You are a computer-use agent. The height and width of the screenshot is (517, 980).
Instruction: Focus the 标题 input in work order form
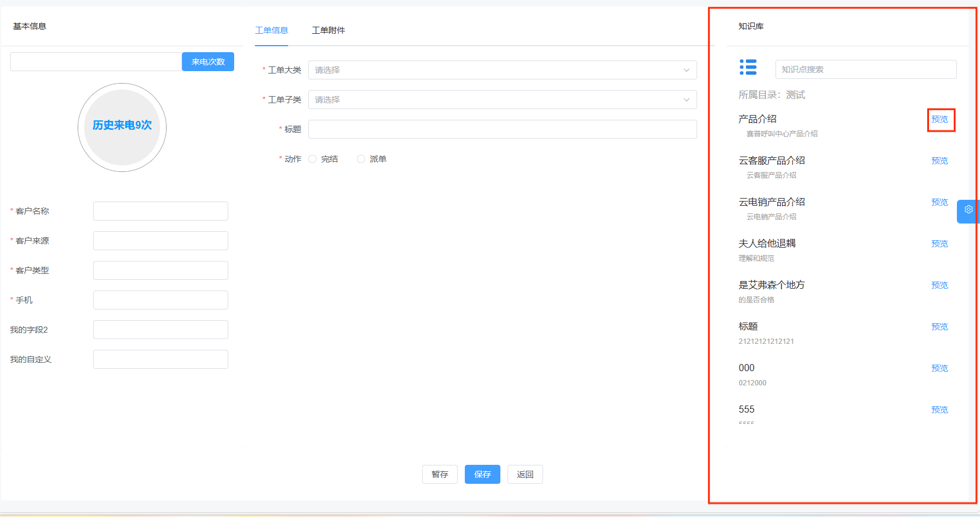(502, 129)
